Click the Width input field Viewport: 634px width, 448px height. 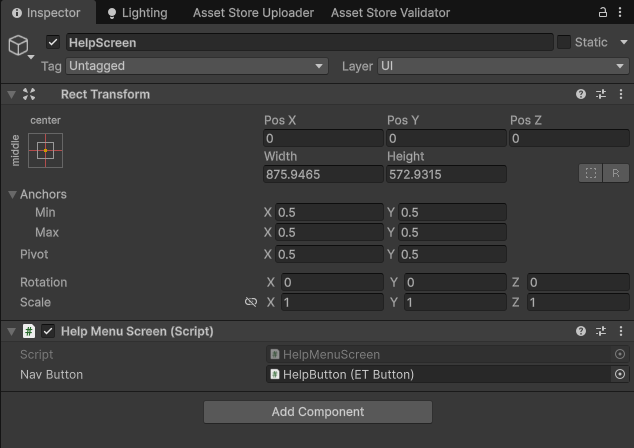tap(323, 174)
